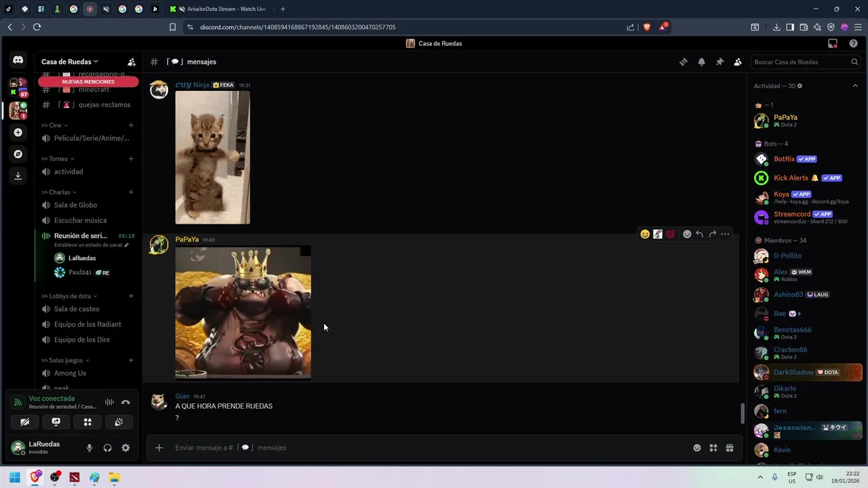
Task: Open gift icon in message bar
Action: (x=730, y=448)
